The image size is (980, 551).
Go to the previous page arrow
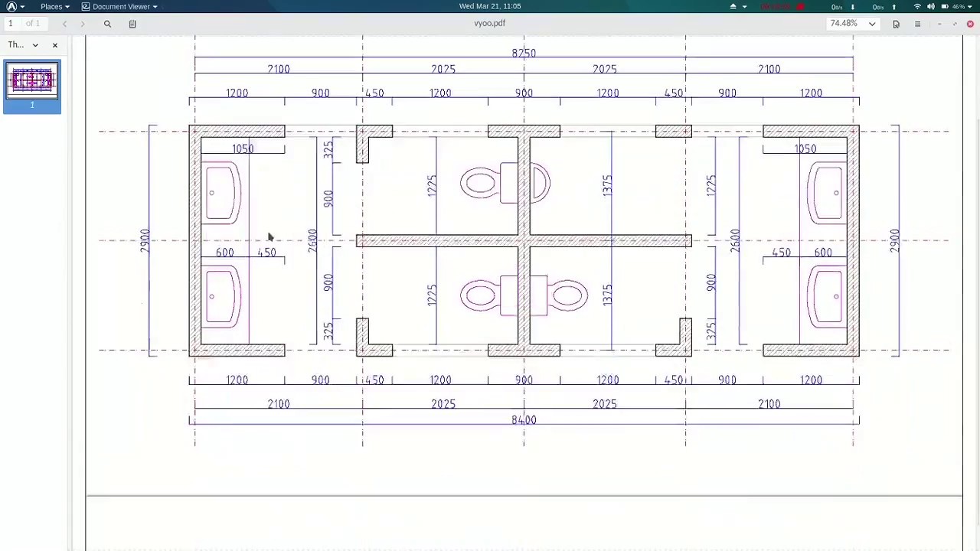click(x=64, y=24)
